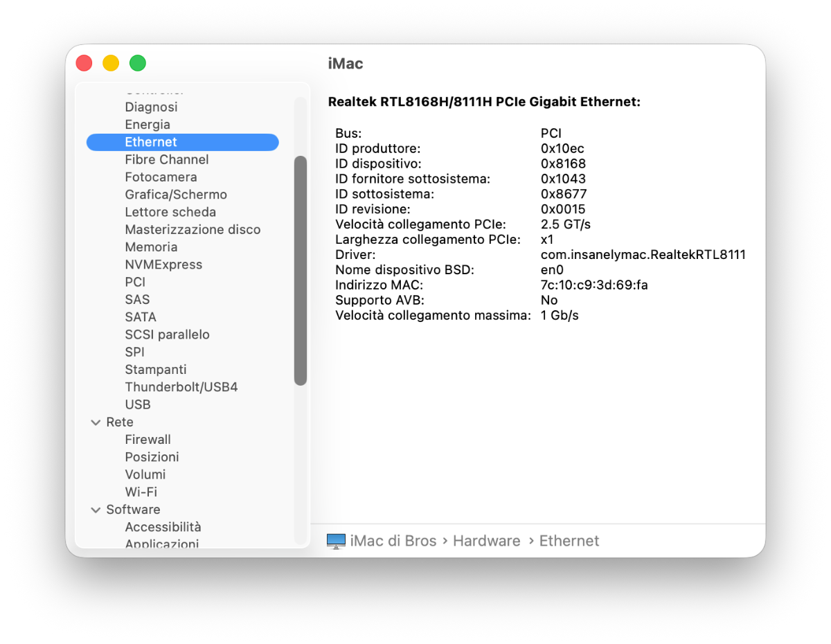Image resolution: width=831 pixels, height=644 pixels.
Task: Click Hardware in the path bar
Action: point(486,541)
